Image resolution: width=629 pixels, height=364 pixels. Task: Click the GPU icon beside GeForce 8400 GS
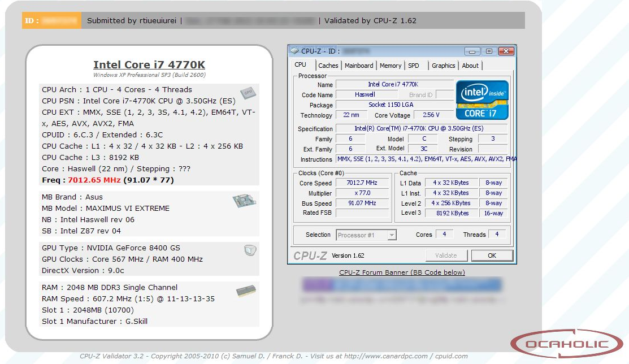(x=250, y=250)
